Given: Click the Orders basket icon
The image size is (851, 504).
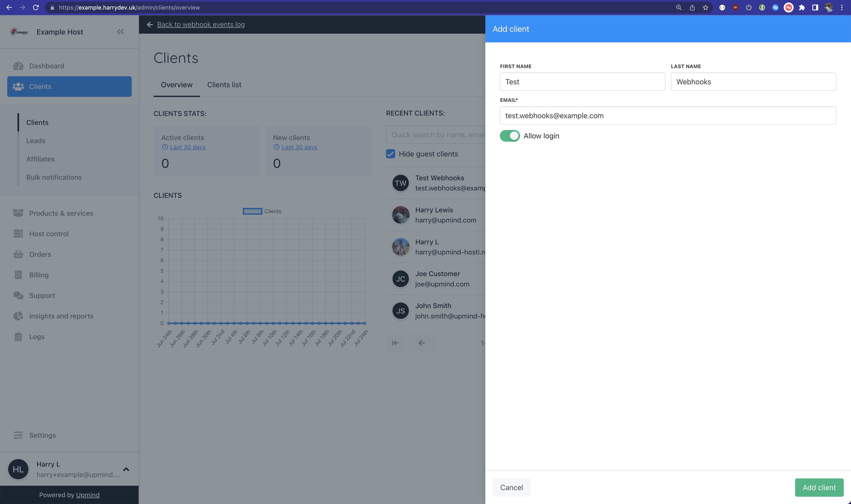Looking at the screenshot, I should 18,254.
